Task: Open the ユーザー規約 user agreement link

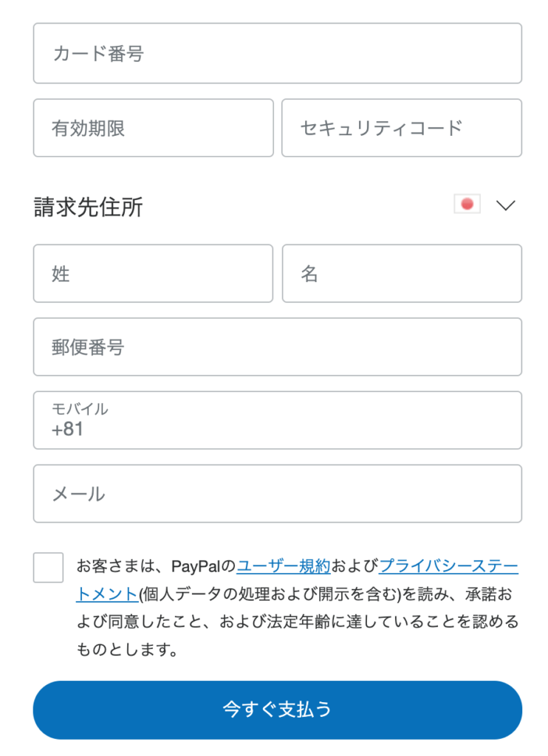Action: pos(283,566)
